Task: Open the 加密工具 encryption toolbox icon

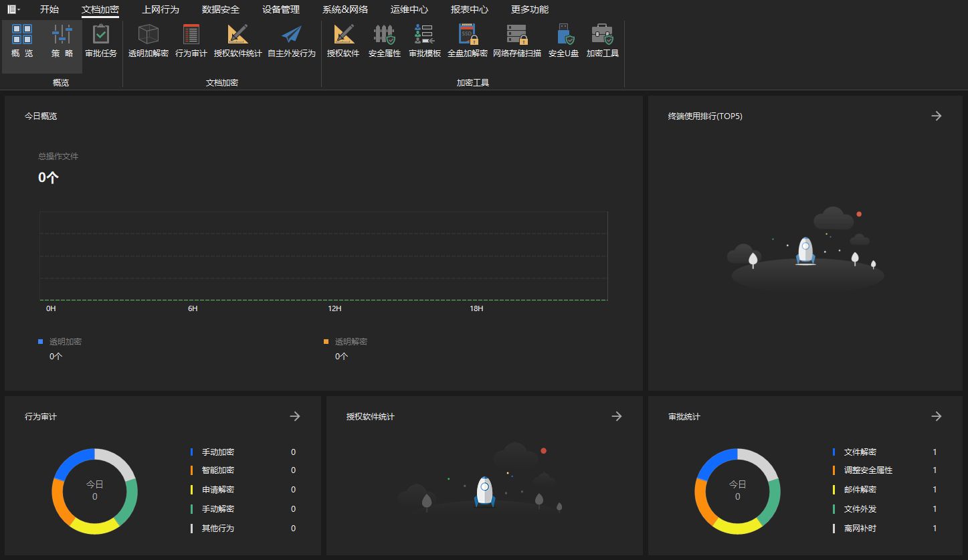Action: (603, 41)
